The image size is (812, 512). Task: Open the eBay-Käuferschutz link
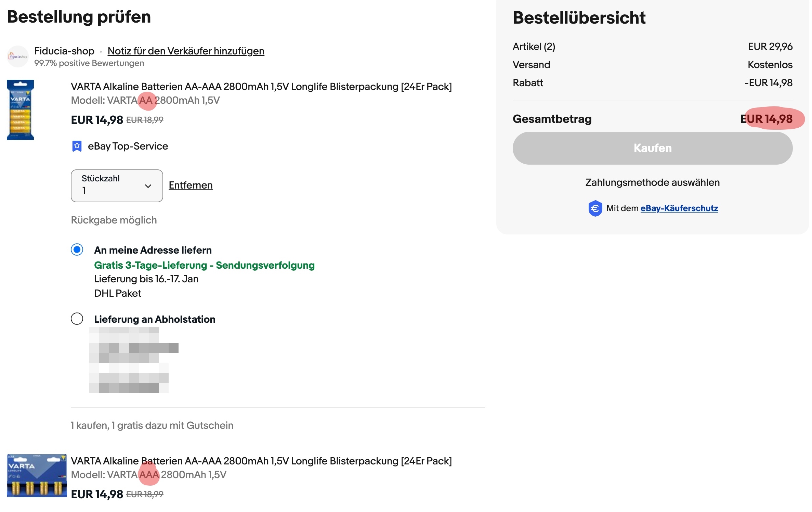tap(679, 208)
